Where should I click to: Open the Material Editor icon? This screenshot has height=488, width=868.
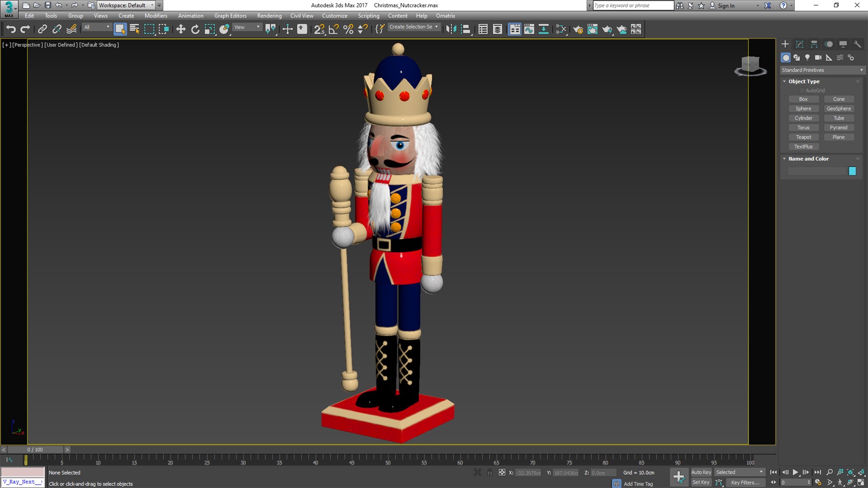pos(561,29)
